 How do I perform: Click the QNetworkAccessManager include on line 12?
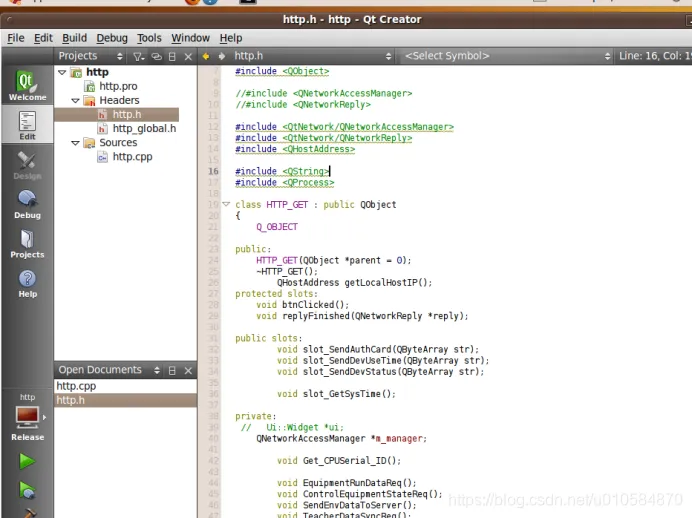(x=344, y=127)
